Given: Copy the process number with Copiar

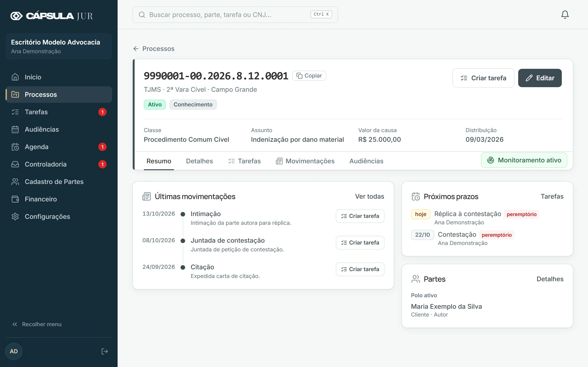Looking at the screenshot, I should pos(309,76).
